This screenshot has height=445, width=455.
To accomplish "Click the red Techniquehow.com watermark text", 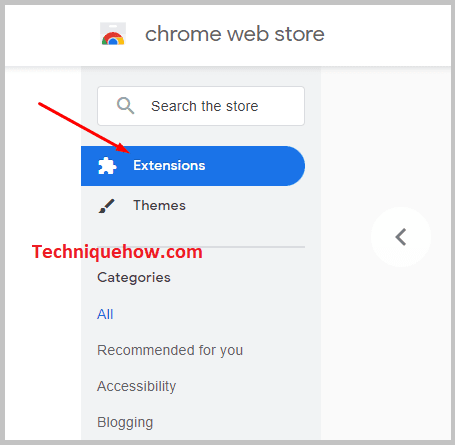I will click(x=117, y=252).
